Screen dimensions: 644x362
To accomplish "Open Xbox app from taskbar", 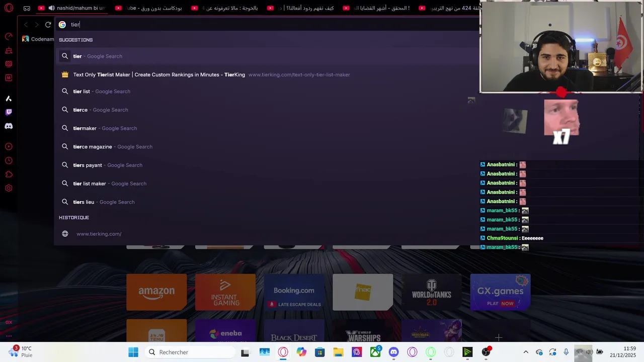I will pos(375,352).
